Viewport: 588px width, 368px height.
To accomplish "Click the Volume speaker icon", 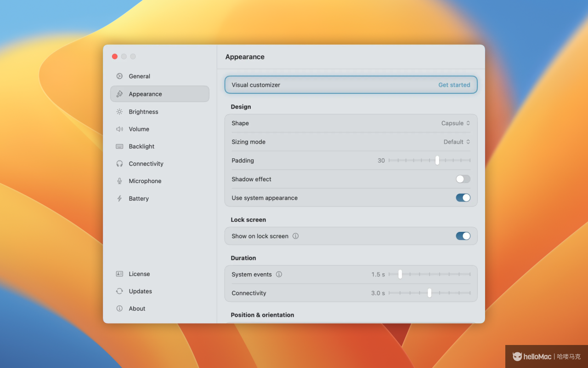I will tap(119, 129).
